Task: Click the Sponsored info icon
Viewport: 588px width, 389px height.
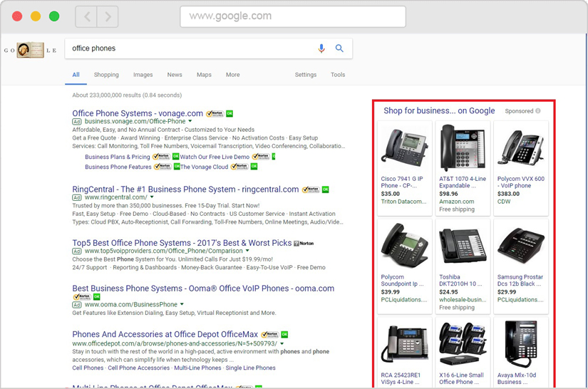Action: (x=538, y=111)
